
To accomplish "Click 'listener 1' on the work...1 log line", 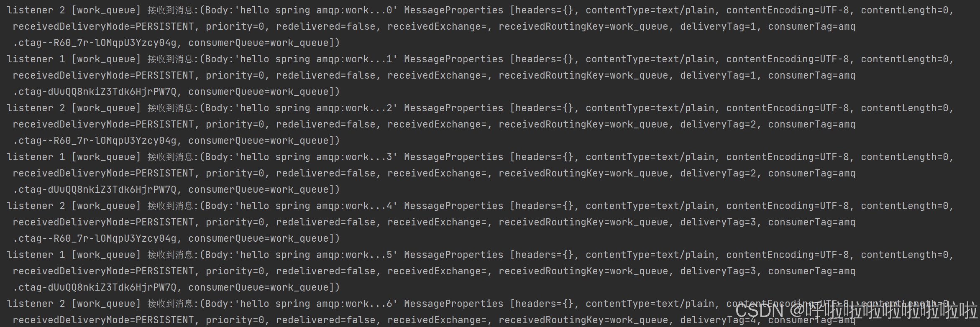I will tap(36, 59).
